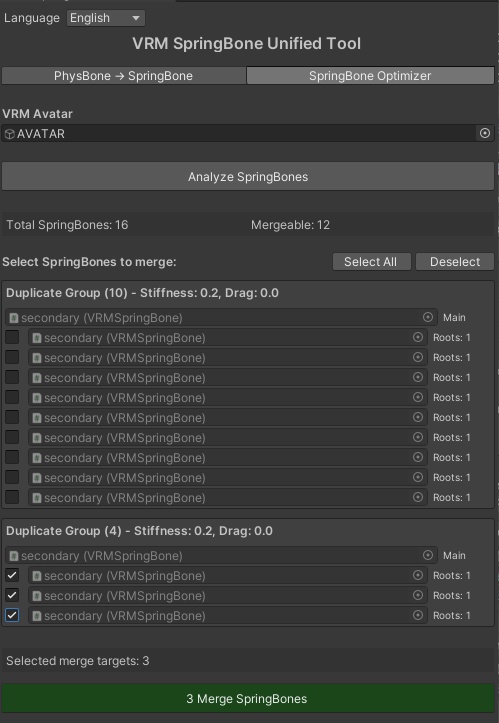Click the 'Duplicate Group (10) - Stiffness: 0.2, Drag: 0.0' header
This screenshot has width=499, height=723.
click(143, 293)
